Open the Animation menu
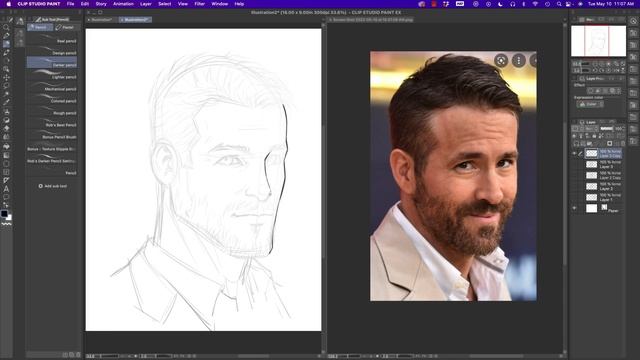This screenshot has height=360, width=640. 123,4
